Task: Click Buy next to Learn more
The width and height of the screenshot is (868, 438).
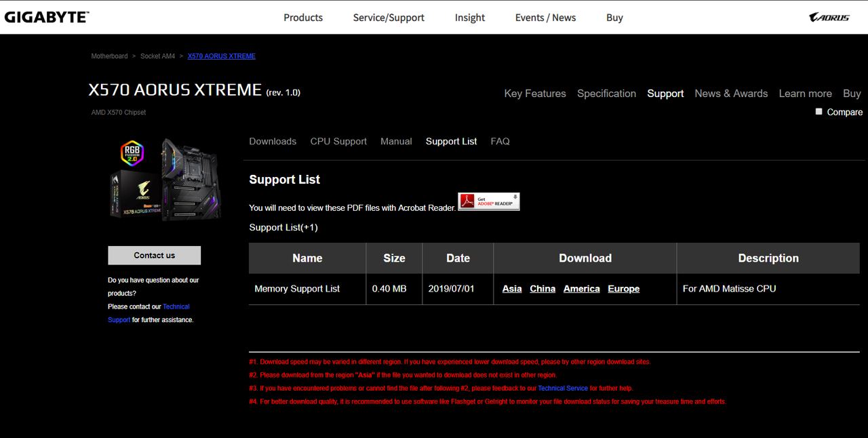Action: point(852,94)
